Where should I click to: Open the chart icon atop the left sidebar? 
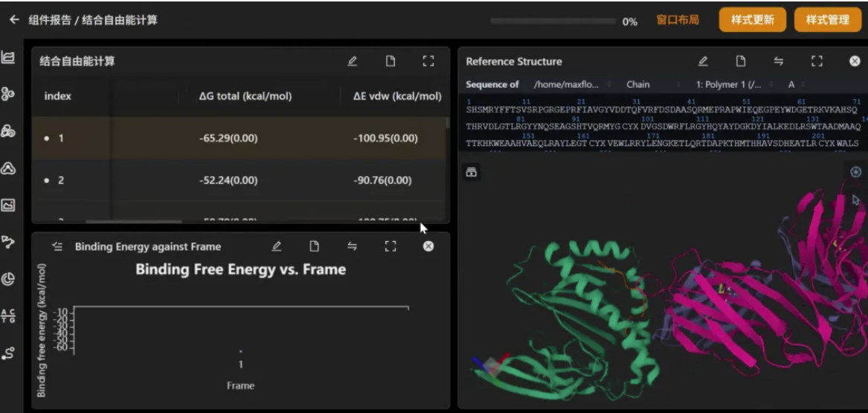click(7, 57)
